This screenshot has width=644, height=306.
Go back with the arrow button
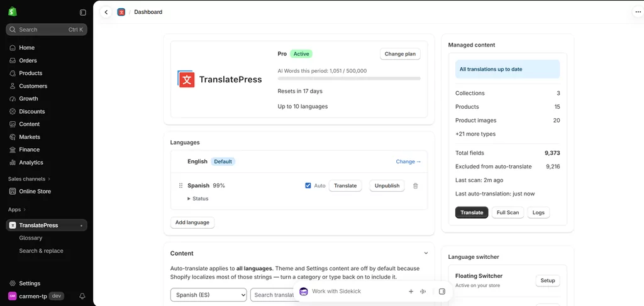tap(106, 13)
